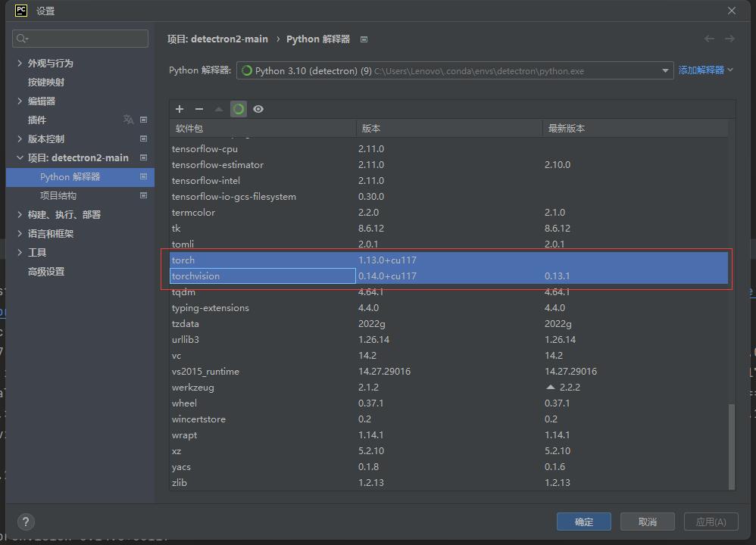This screenshot has width=756, height=545.
Task: Click the remove package minus icon
Action: (x=199, y=109)
